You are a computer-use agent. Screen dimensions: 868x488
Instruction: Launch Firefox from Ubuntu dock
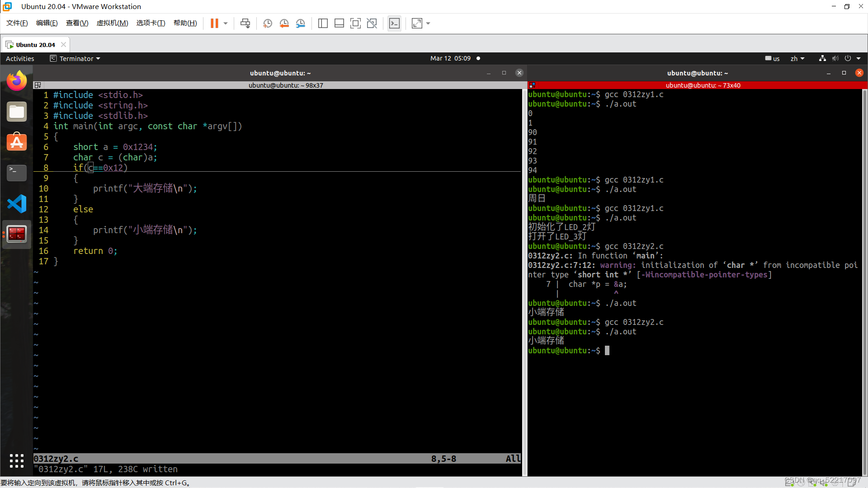(x=17, y=81)
